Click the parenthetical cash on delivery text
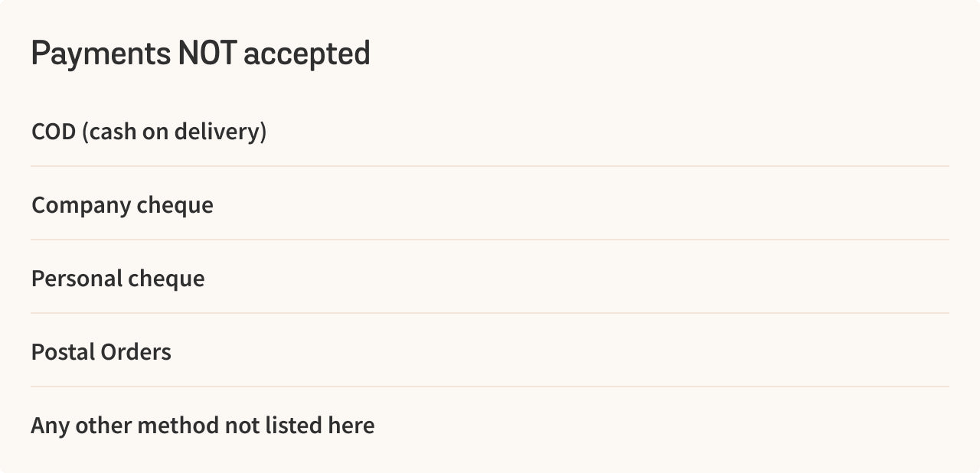The height and width of the screenshot is (473, 980). pyautogui.click(x=174, y=132)
